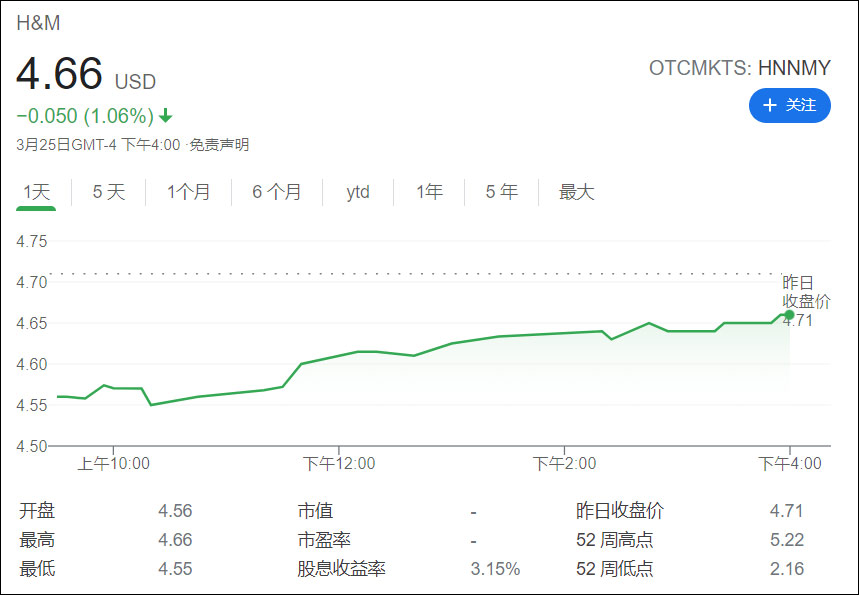The height and width of the screenshot is (595, 859).
Task: Click the 市值 label
Action: pyautogui.click(x=315, y=511)
